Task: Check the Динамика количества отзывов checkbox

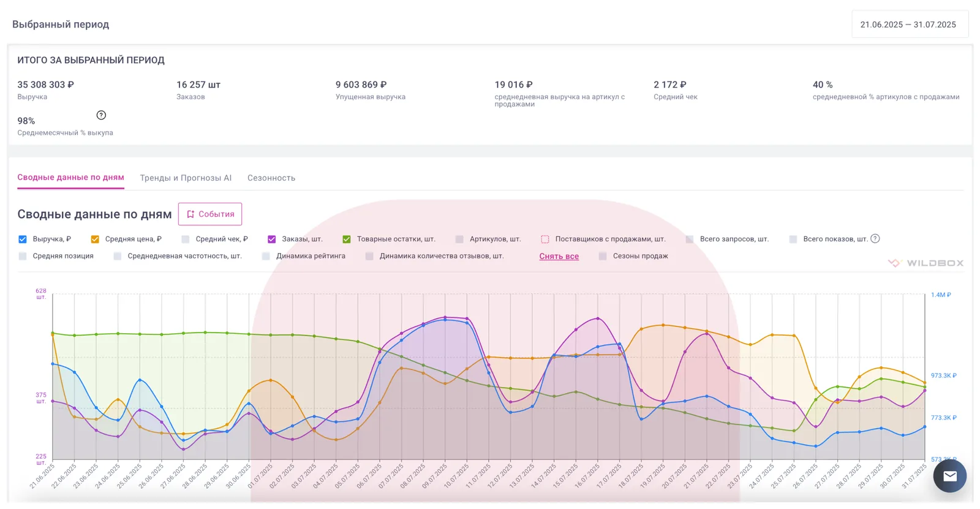Action: tap(369, 256)
